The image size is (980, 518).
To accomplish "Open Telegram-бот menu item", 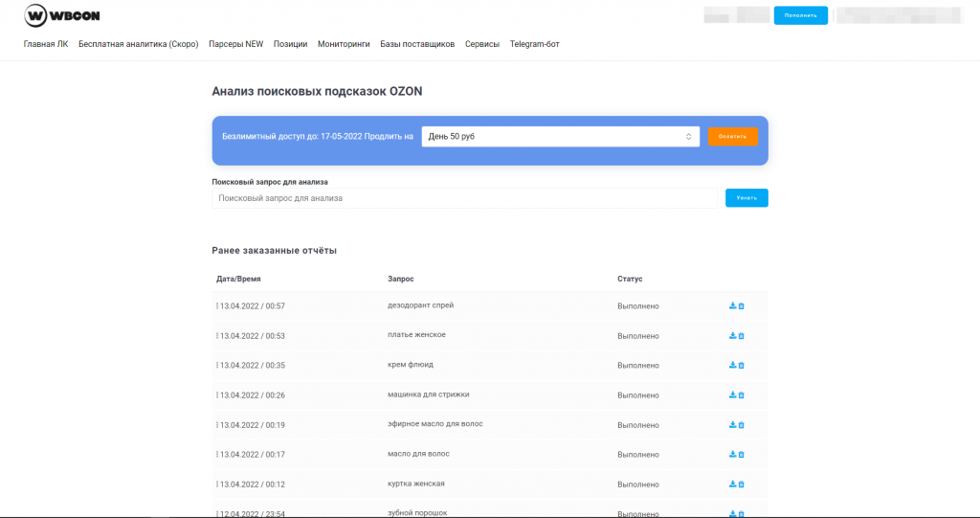I will 534,44.
